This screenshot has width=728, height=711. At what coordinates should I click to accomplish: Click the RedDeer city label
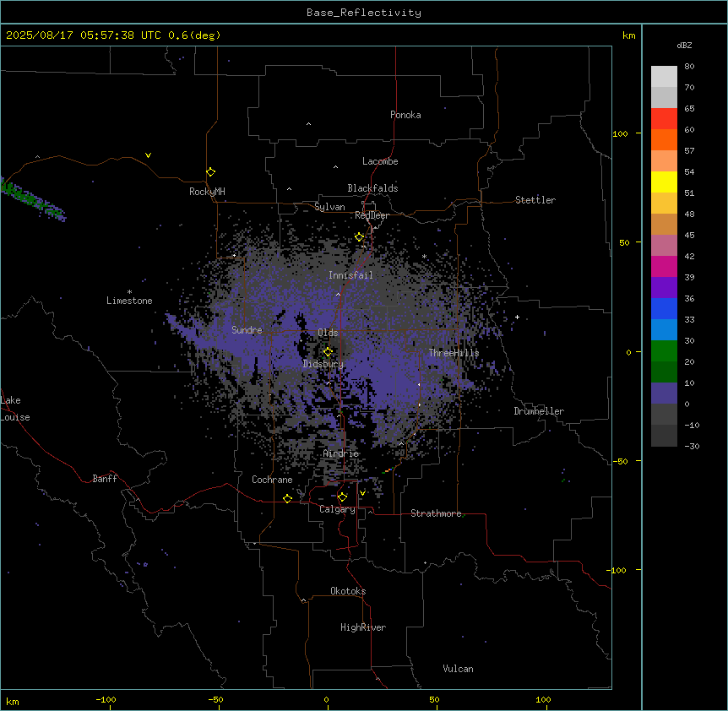(x=372, y=215)
